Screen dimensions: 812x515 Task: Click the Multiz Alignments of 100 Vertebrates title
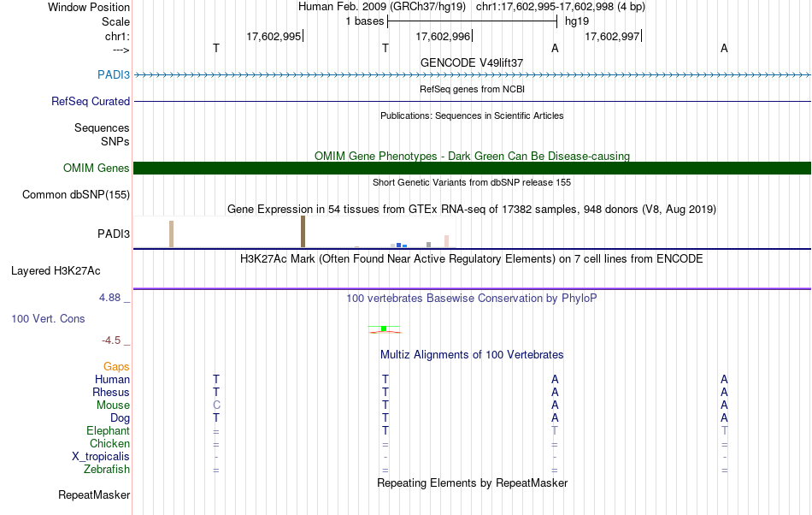[x=472, y=355]
